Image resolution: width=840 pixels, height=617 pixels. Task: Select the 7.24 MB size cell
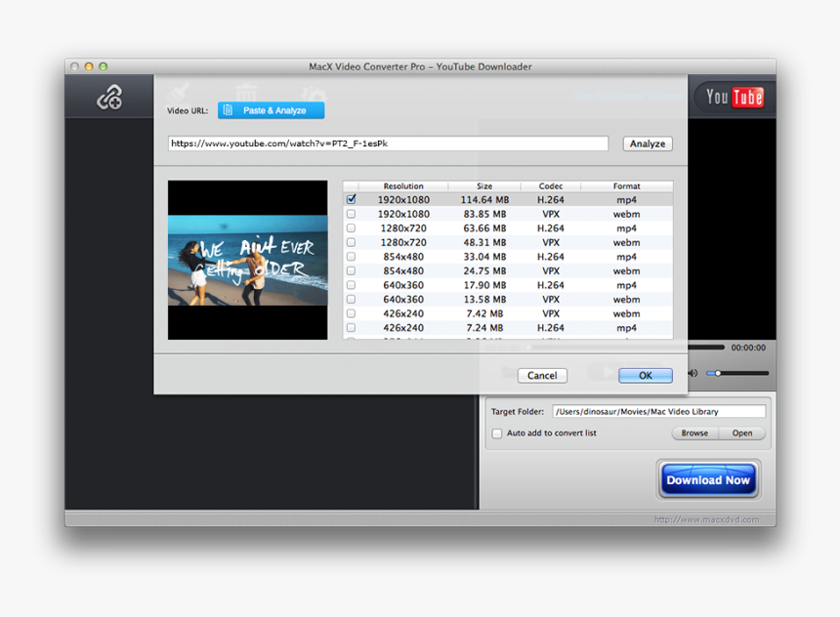(484, 328)
